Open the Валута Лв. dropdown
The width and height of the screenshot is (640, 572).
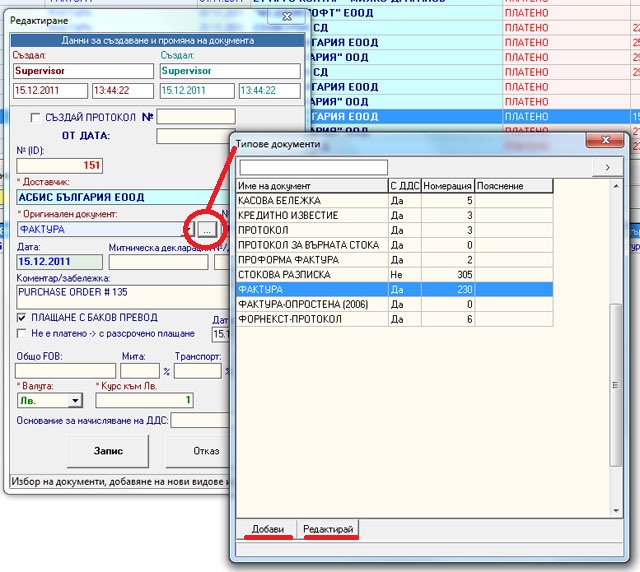click(75, 401)
